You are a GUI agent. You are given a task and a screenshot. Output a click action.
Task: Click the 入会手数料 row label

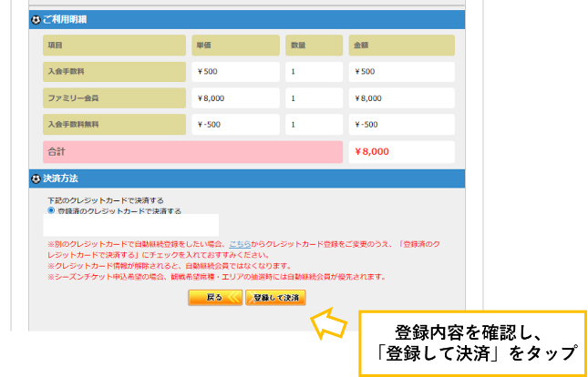click(x=114, y=72)
